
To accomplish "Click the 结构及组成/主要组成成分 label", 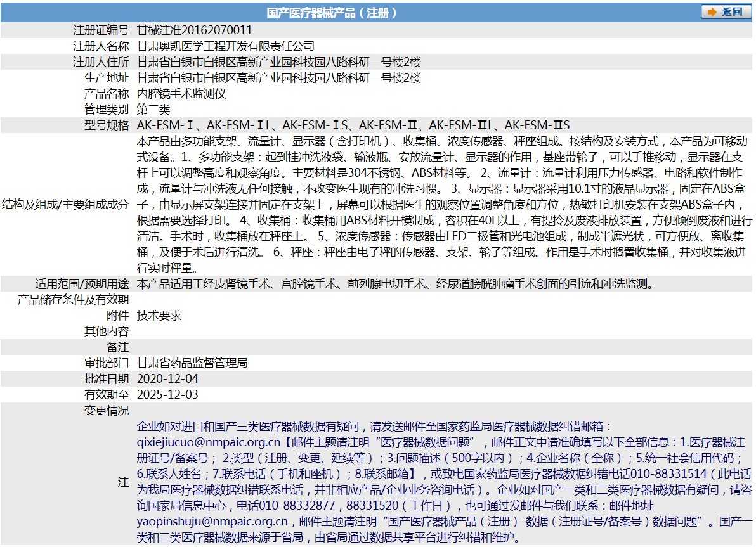I will pyautogui.click(x=65, y=204).
